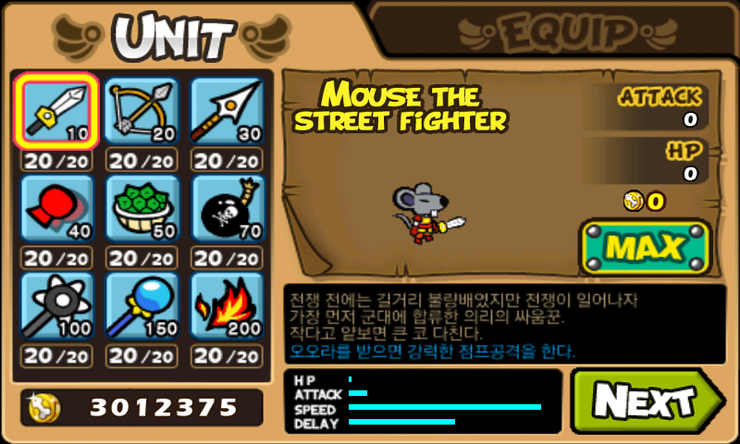
Task: Select the green turtle shell basket unit
Action: coord(142,209)
